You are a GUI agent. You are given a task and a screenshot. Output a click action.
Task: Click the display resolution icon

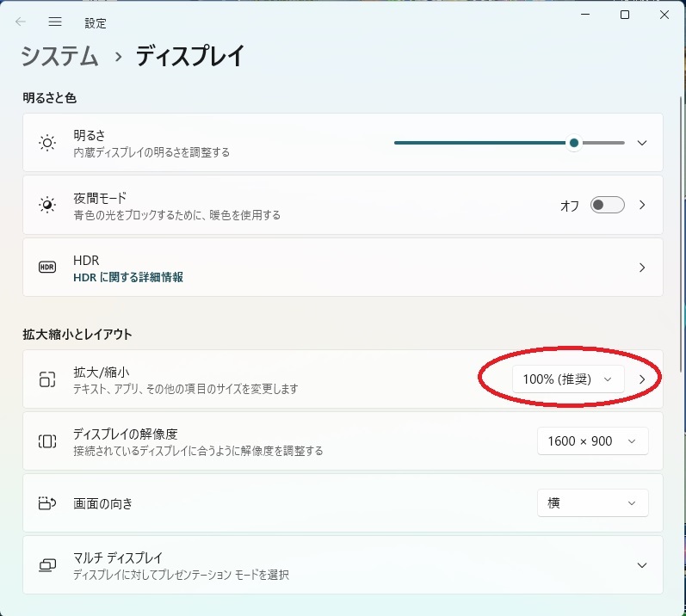[47, 441]
